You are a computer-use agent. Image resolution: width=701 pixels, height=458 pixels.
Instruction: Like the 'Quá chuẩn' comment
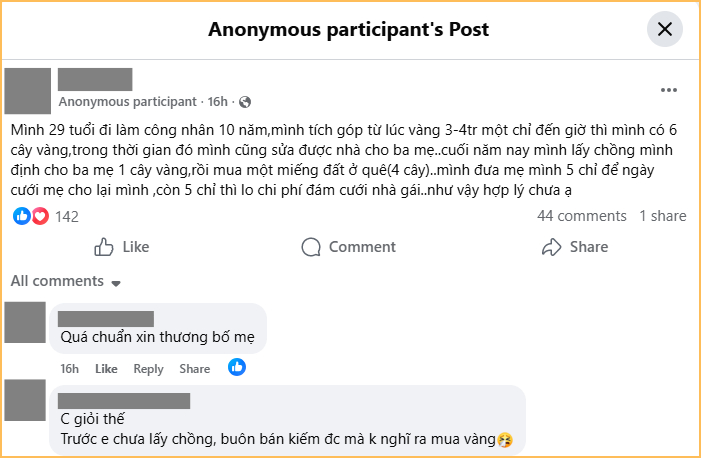click(106, 369)
